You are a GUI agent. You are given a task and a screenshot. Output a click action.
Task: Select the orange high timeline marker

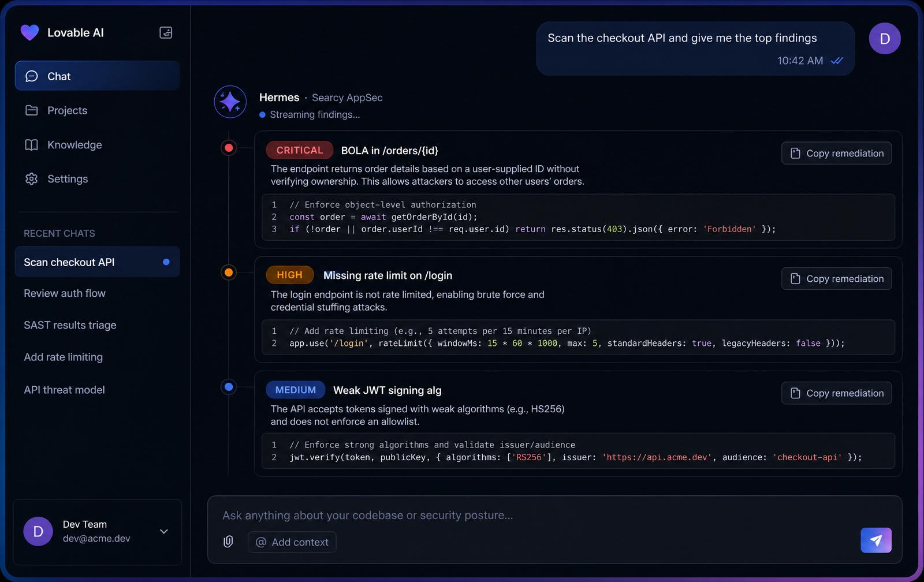pos(229,273)
